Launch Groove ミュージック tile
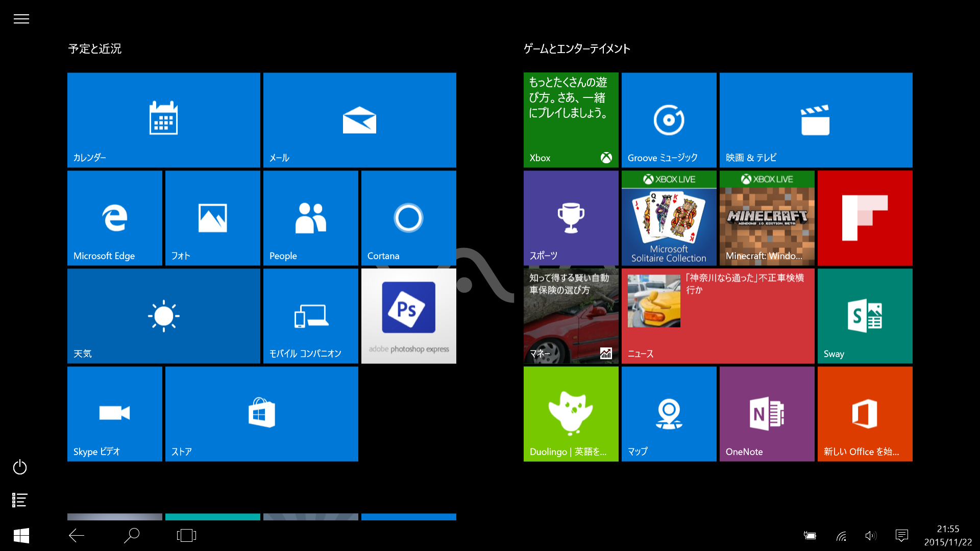980x551 pixels. pyautogui.click(x=669, y=120)
